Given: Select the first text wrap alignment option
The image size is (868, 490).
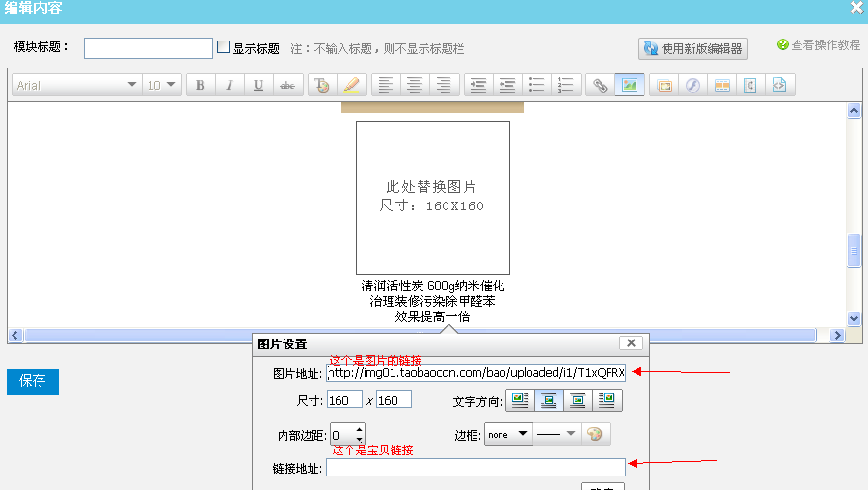Looking at the screenshot, I should pos(521,399).
